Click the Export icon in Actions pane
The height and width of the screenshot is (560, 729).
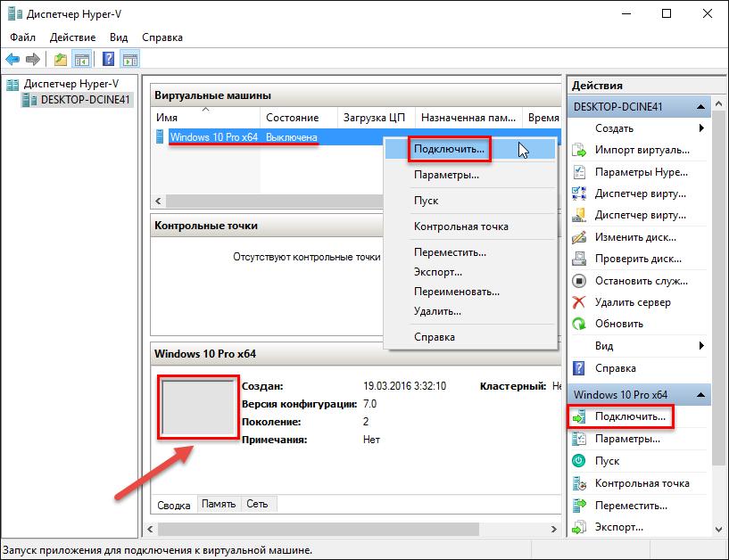coord(579,527)
